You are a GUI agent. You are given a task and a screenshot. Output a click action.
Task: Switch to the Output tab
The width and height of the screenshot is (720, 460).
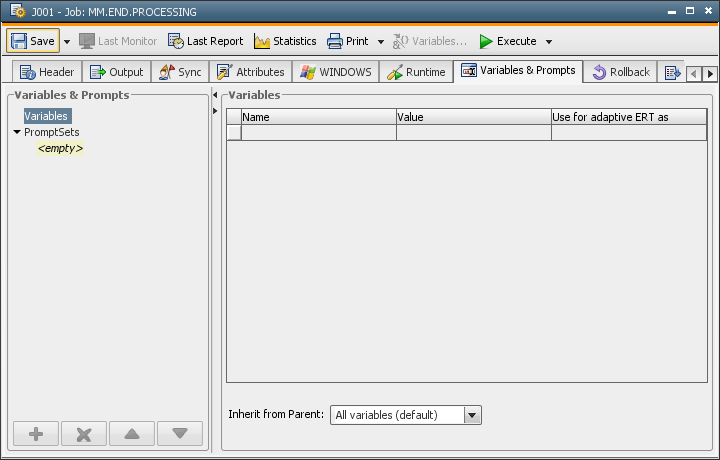point(117,72)
